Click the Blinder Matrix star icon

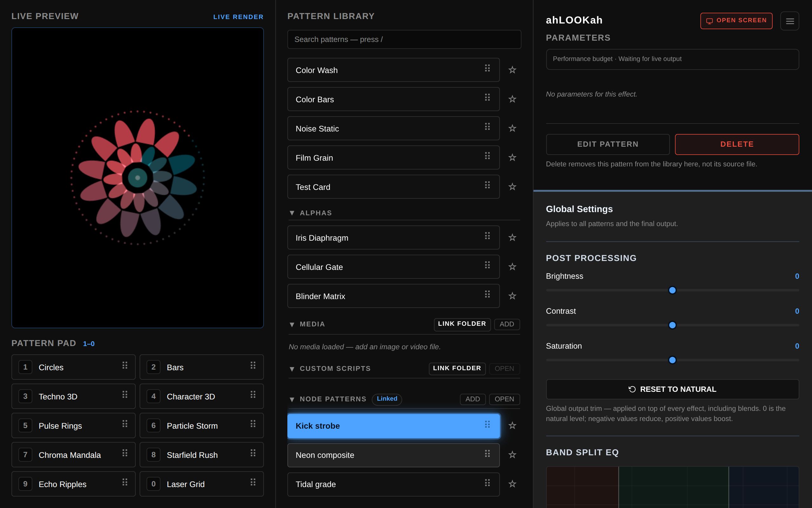512,296
